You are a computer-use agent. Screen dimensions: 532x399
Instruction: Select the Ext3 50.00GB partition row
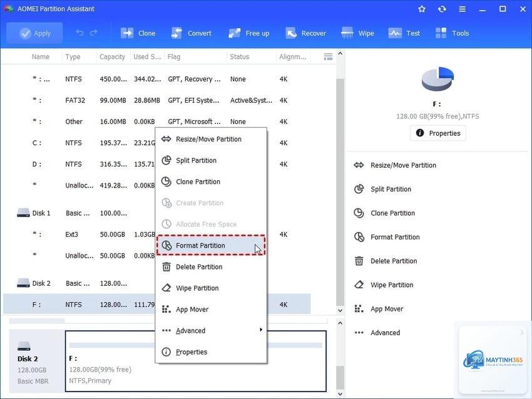(x=156, y=235)
